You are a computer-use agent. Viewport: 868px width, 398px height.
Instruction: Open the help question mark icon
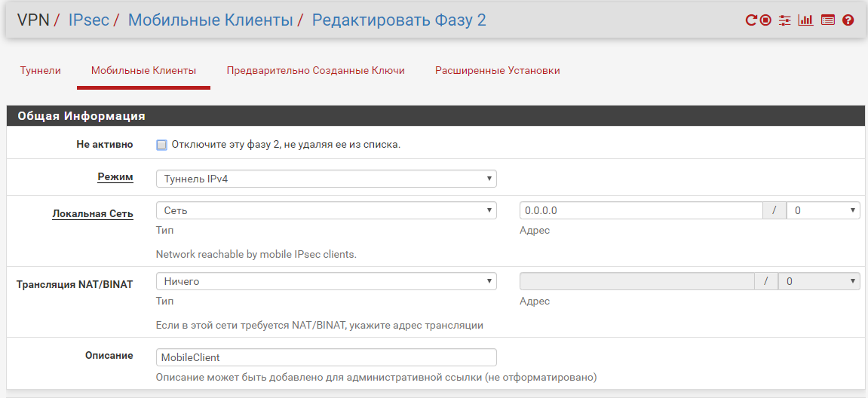(x=848, y=20)
